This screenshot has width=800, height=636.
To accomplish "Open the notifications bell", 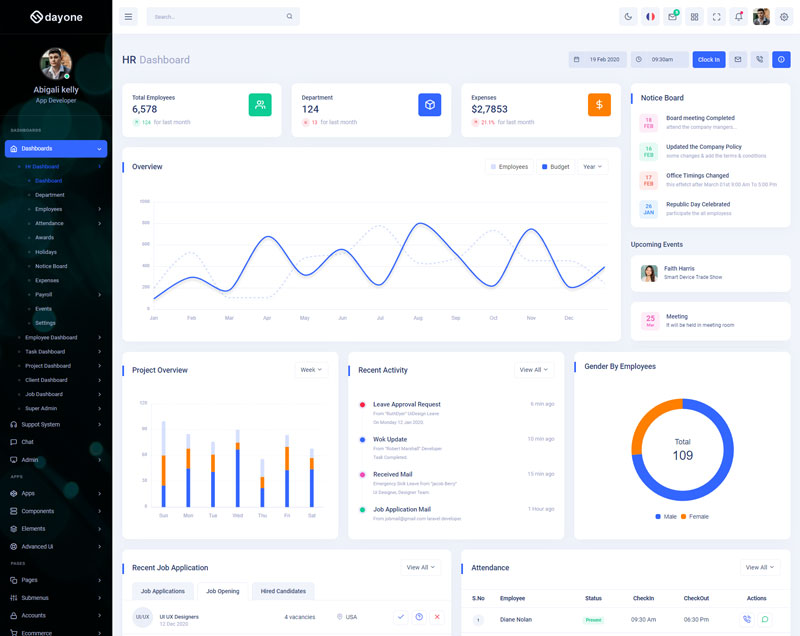I will point(739,16).
